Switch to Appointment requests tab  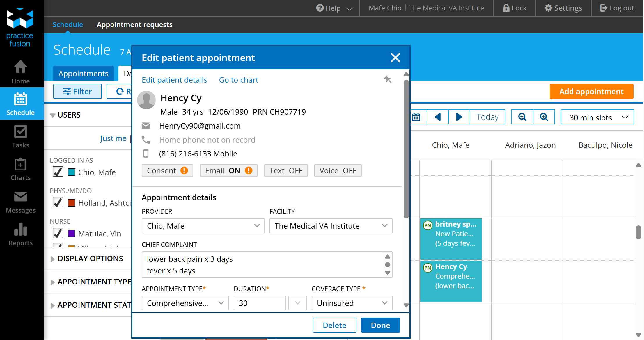click(134, 25)
